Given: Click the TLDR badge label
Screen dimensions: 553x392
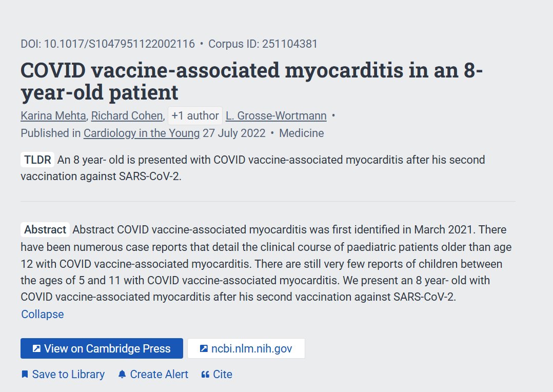Looking at the screenshot, I should coord(37,160).
